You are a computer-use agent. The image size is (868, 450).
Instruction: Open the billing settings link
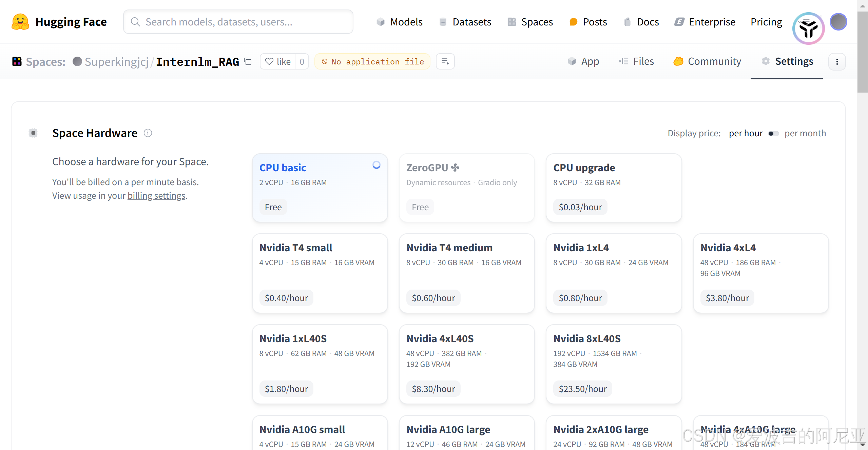click(156, 196)
